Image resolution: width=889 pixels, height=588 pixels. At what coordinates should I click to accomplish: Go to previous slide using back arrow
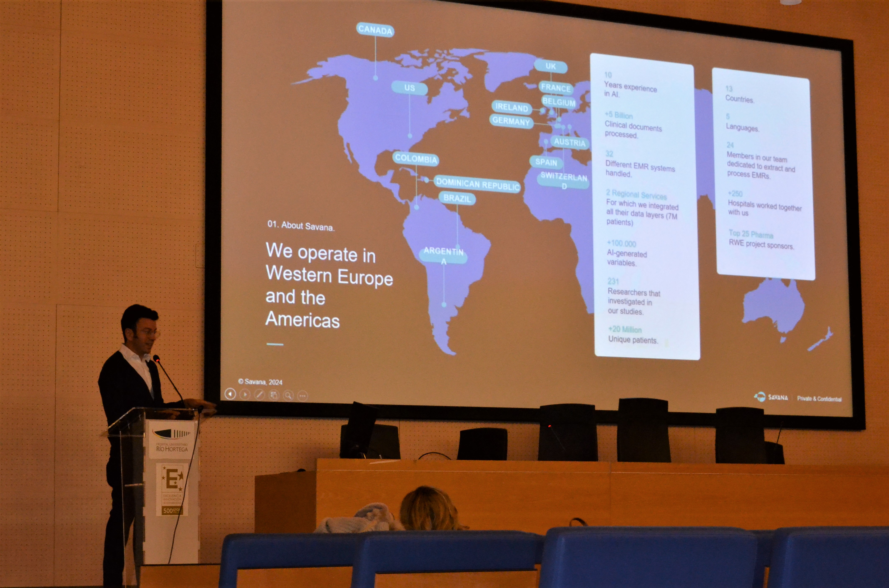230,394
